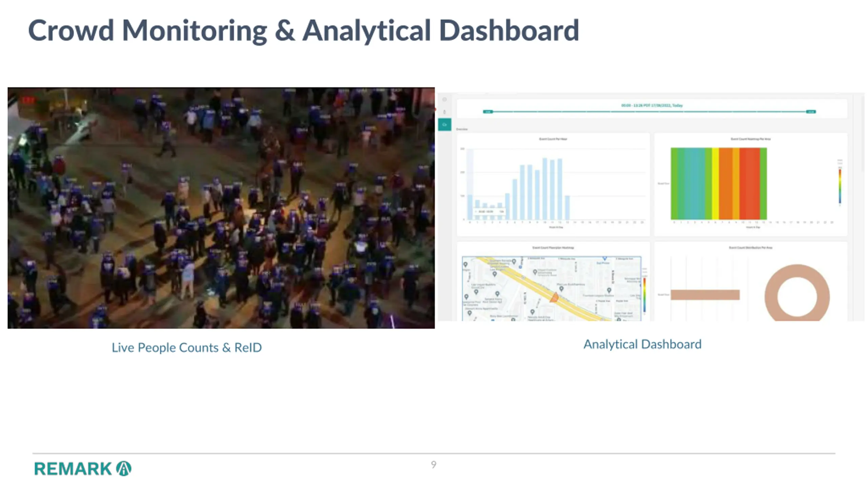Image resolution: width=868 pixels, height=488 pixels.
Task: Click the date range text above the timeline
Action: [652, 105]
